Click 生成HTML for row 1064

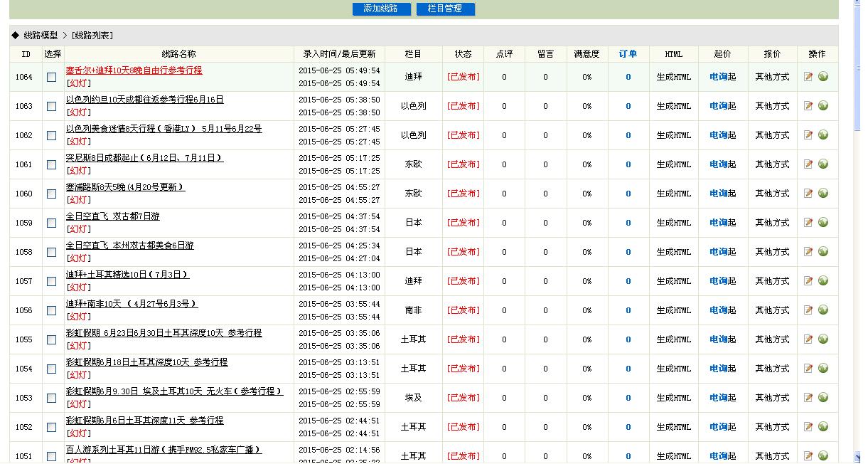pyautogui.click(x=673, y=77)
